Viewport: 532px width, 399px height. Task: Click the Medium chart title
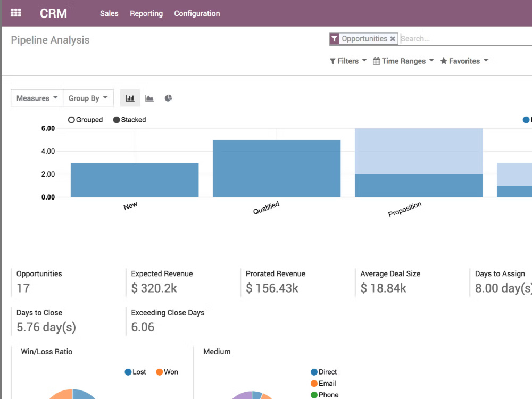click(x=217, y=352)
